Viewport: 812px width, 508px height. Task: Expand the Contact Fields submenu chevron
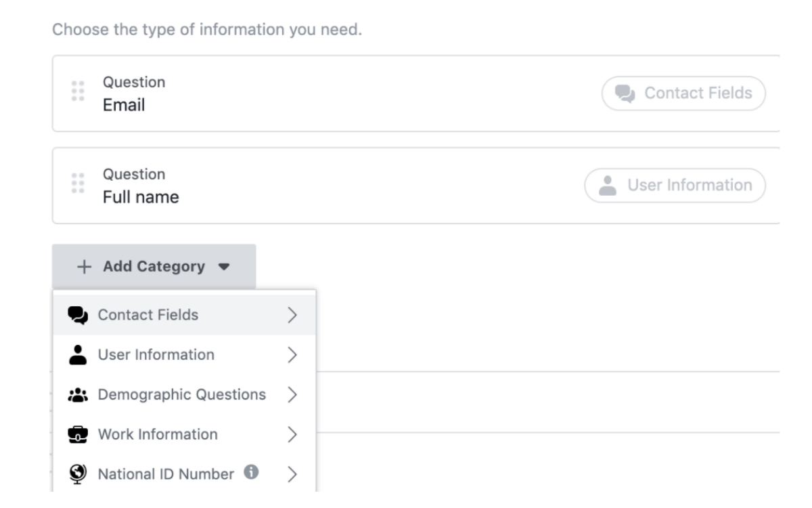[x=292, y=315]
